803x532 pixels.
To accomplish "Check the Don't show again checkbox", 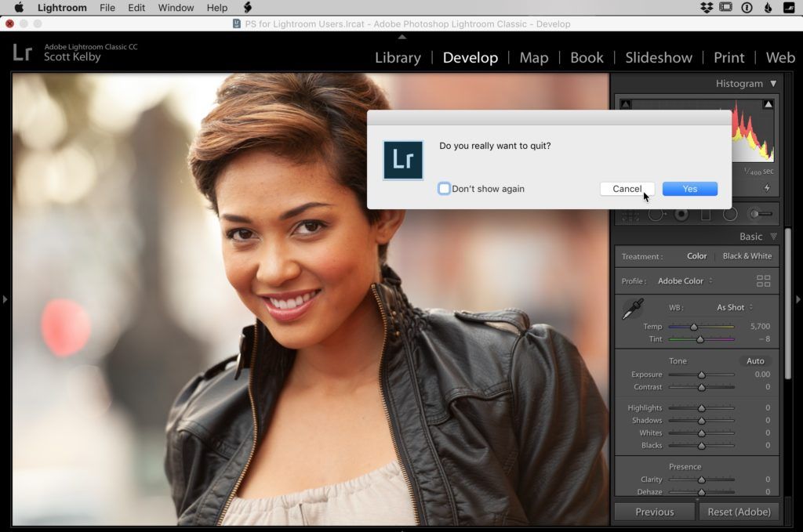I will point(445,189).
